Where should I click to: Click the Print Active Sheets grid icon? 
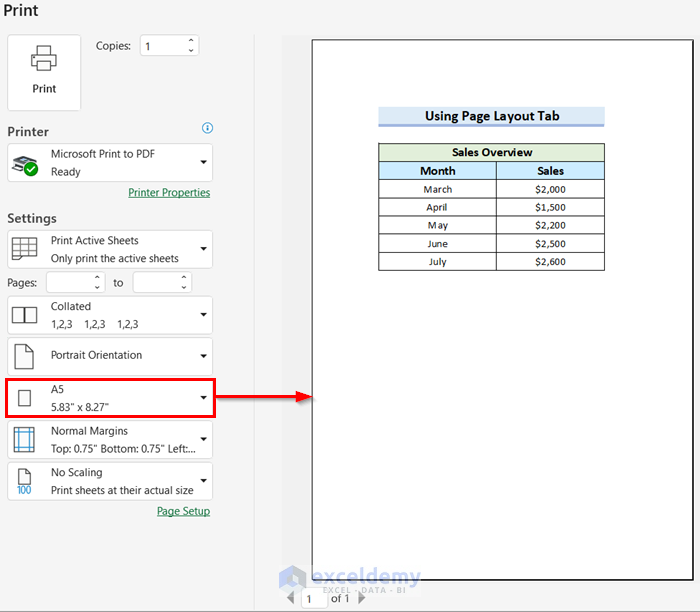click(x=25, y=249)
